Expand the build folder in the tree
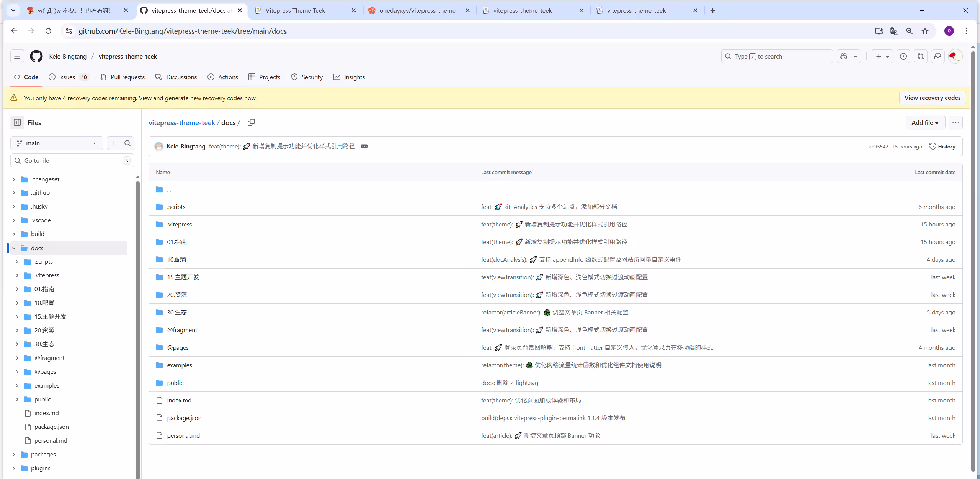The image size is (980, 479). tap(14, 234)
